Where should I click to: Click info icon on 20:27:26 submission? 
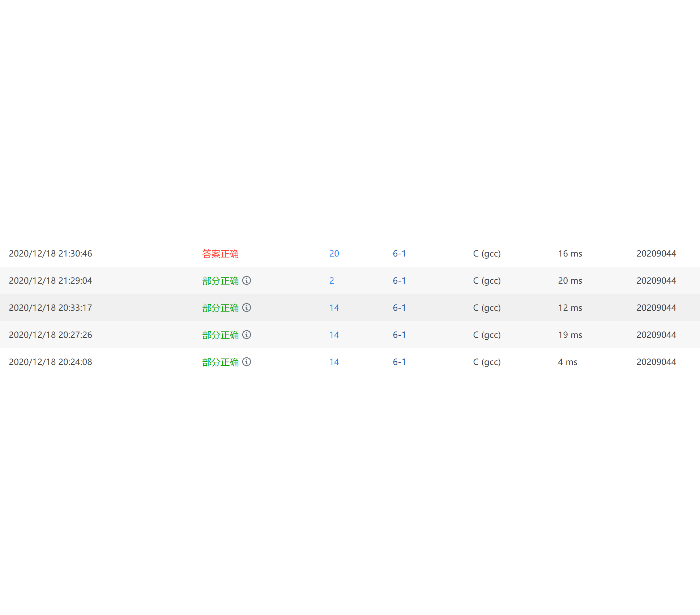point(247,335)
